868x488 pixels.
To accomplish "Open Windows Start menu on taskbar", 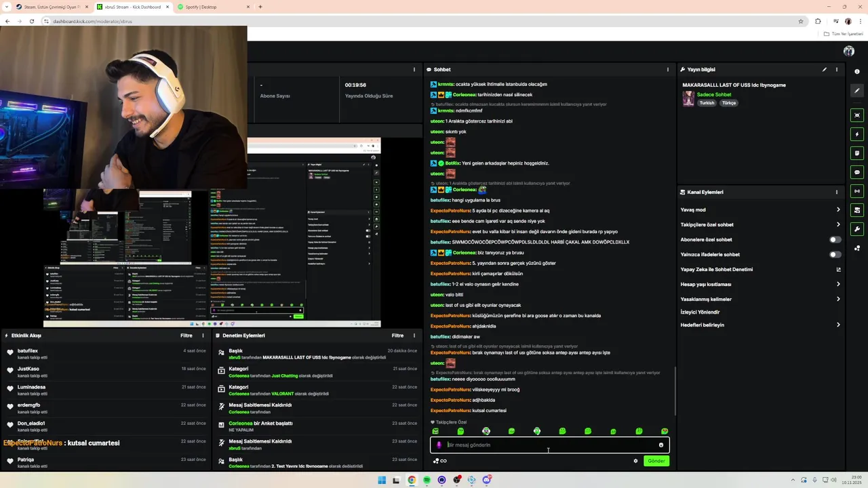I will pos(382,480).
